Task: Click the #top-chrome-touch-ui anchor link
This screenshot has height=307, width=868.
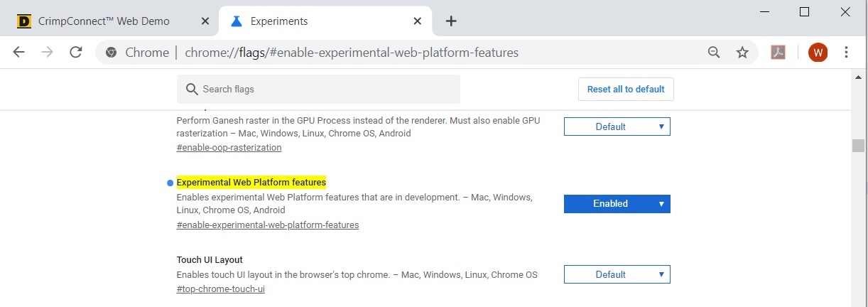Action: (220, 289)
